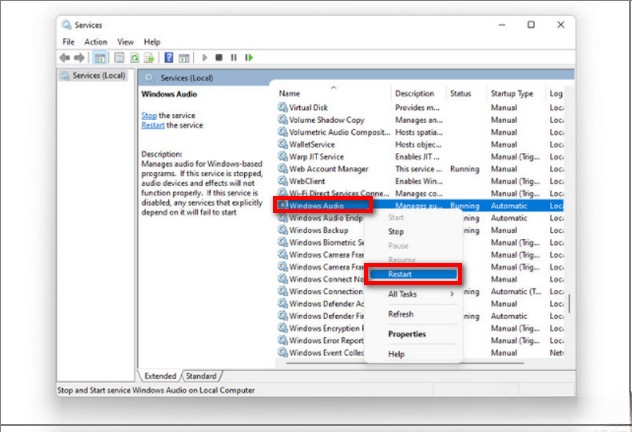Sort by the Log On column header
632x432 pixels.
coord(555,93)
